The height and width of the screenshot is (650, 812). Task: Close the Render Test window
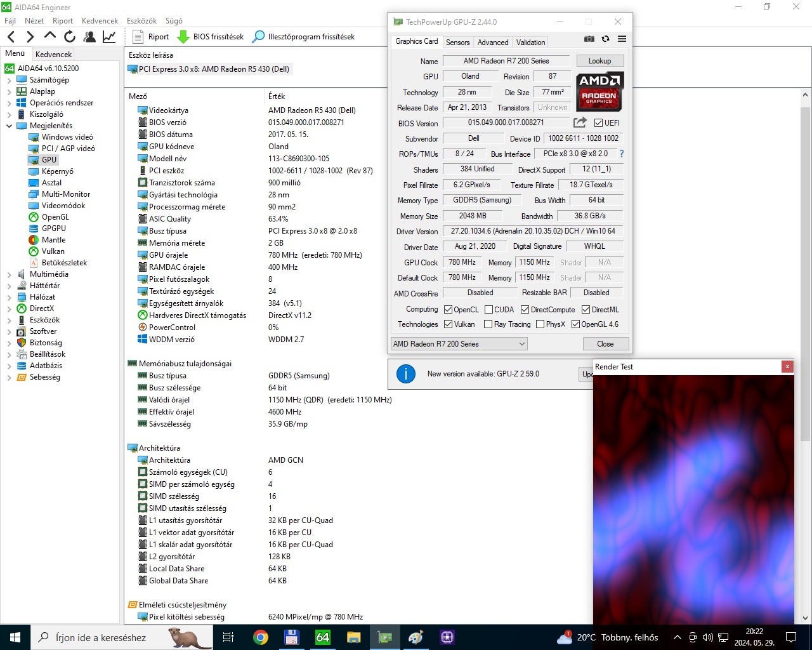(787, 366)
